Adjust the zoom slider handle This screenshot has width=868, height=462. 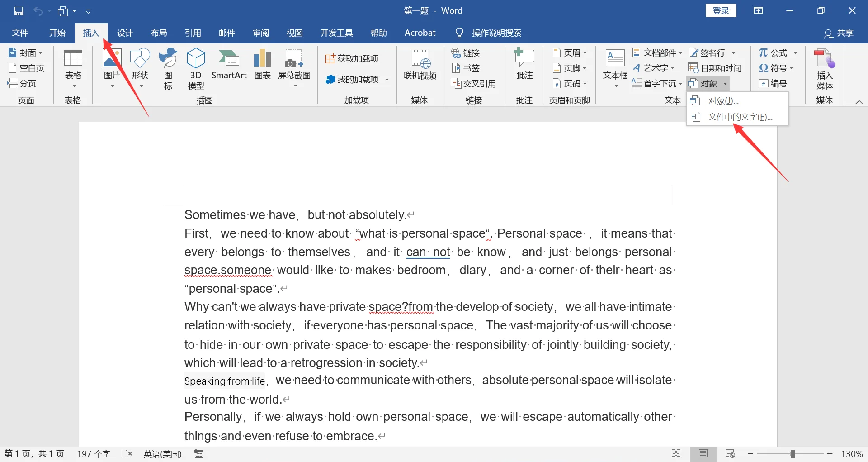(x=793, y=454)
